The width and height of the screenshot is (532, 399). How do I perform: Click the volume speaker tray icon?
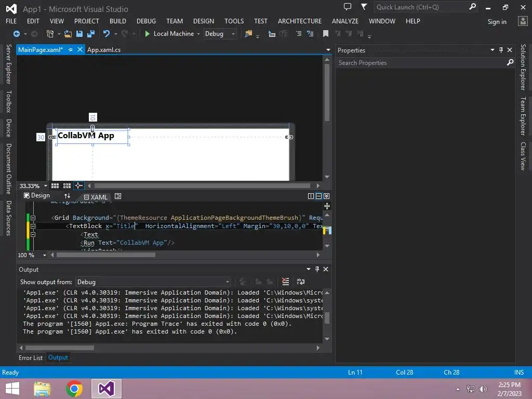pos(483,389)
